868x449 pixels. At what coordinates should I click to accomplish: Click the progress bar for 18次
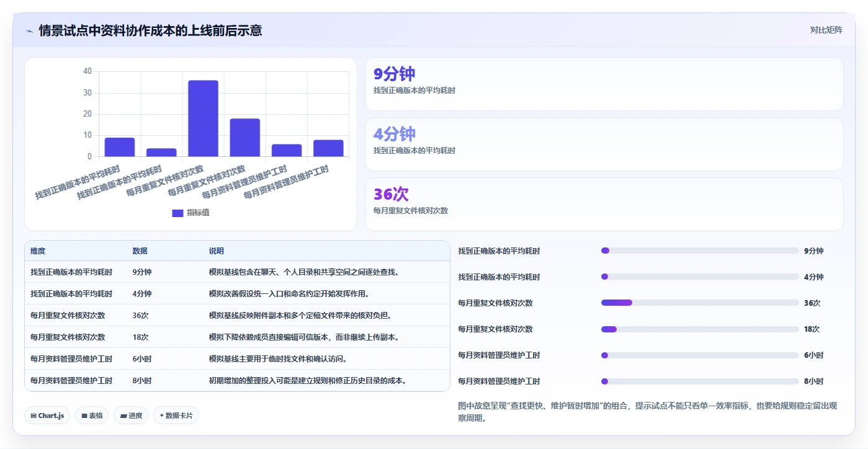click(700, 329)
